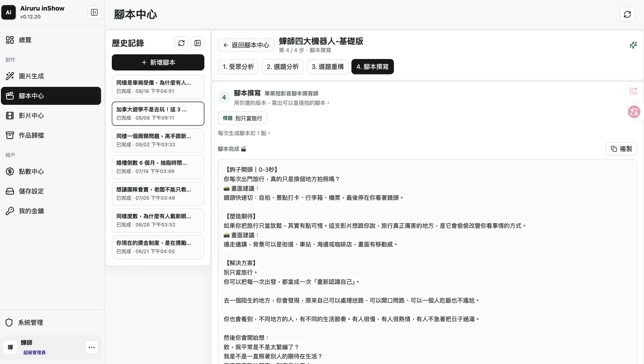
Task: Open 總覽 overview page
Action: tap(51, 40)
